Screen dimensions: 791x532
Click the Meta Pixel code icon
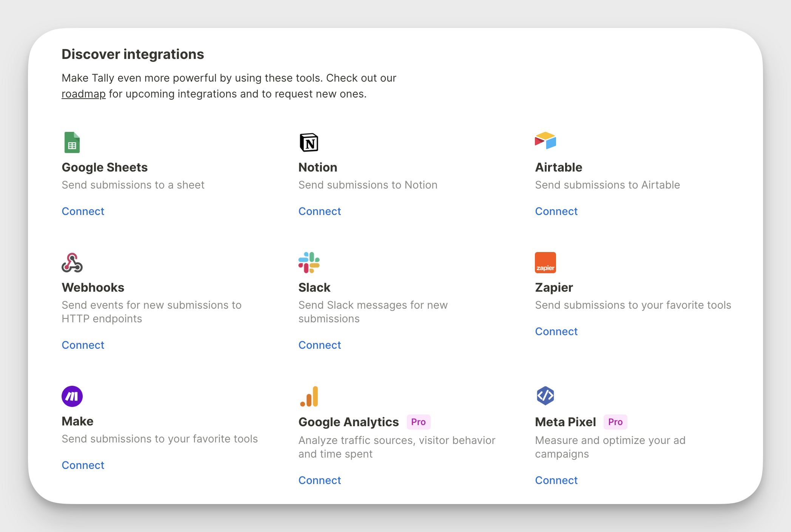pos(545,396)
